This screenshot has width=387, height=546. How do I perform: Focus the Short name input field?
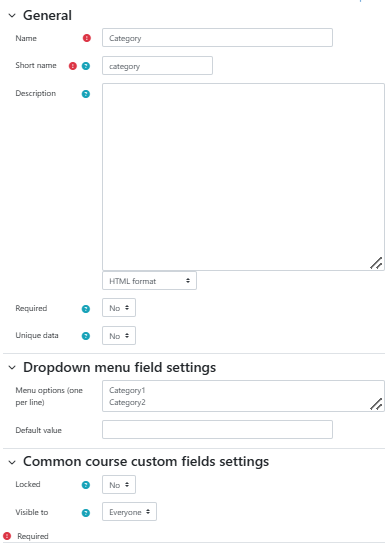[157, 65]
